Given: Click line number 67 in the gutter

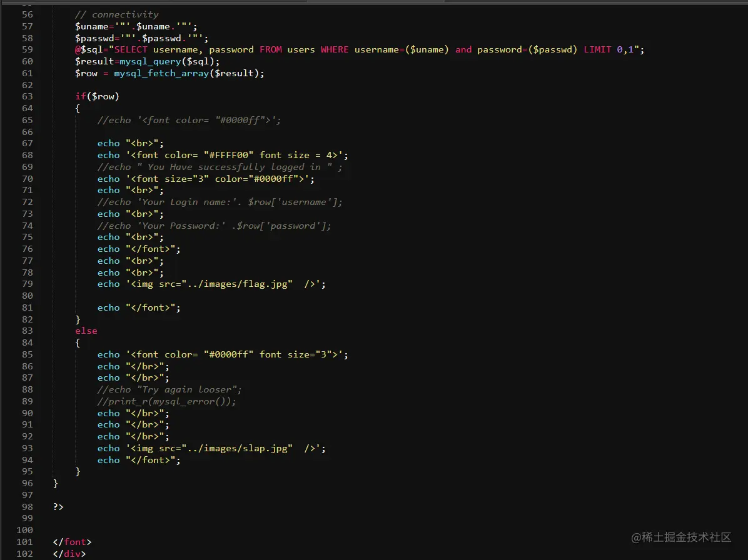Looking at the screenshot, I should tap(27, 144).
